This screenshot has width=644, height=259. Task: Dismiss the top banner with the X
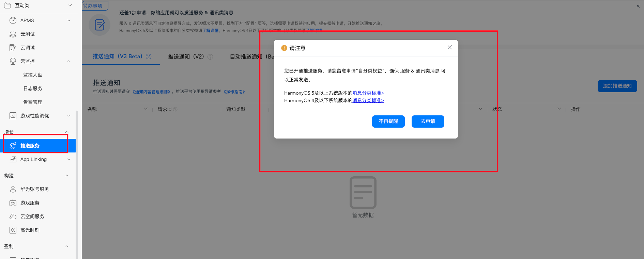pyautogui.click(x=638, y=6)
